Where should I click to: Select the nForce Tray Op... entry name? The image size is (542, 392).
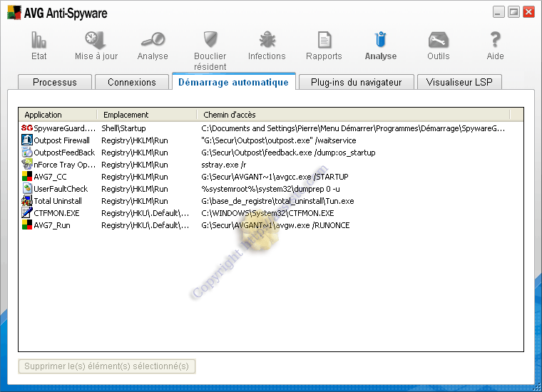(x=65, y=165)
